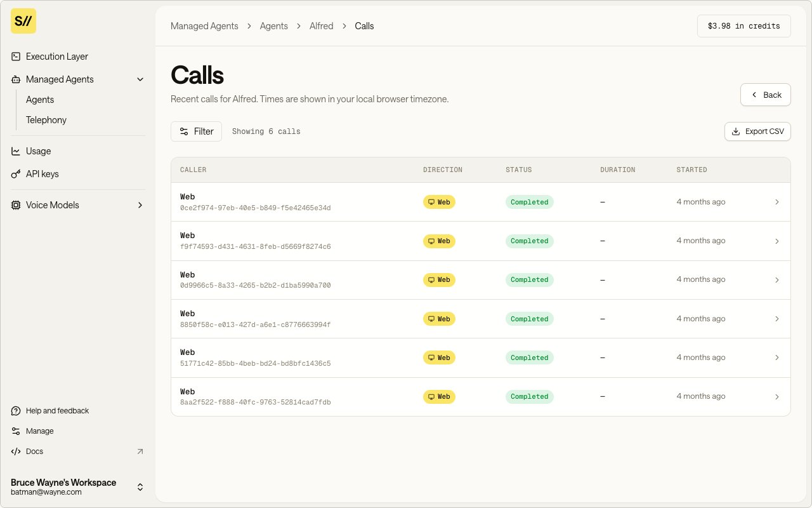Open Execution Layer in sidebar

point(78,57)
